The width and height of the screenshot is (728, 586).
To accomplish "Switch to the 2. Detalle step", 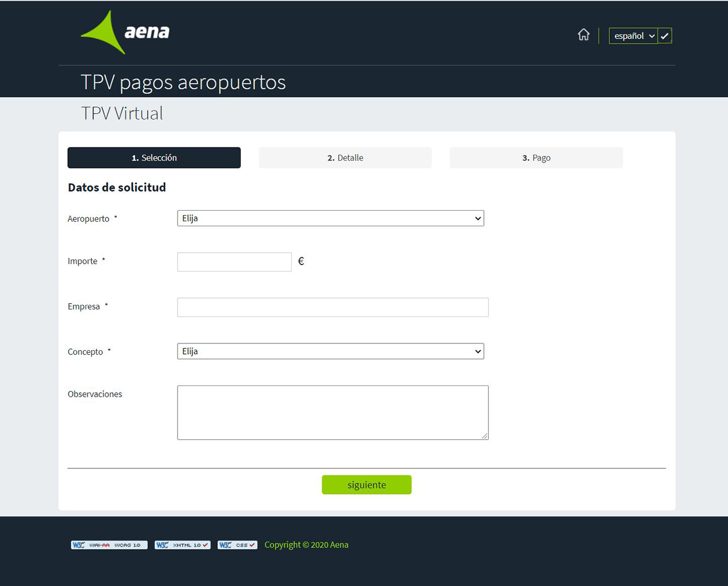I will (x=345, y=158).
